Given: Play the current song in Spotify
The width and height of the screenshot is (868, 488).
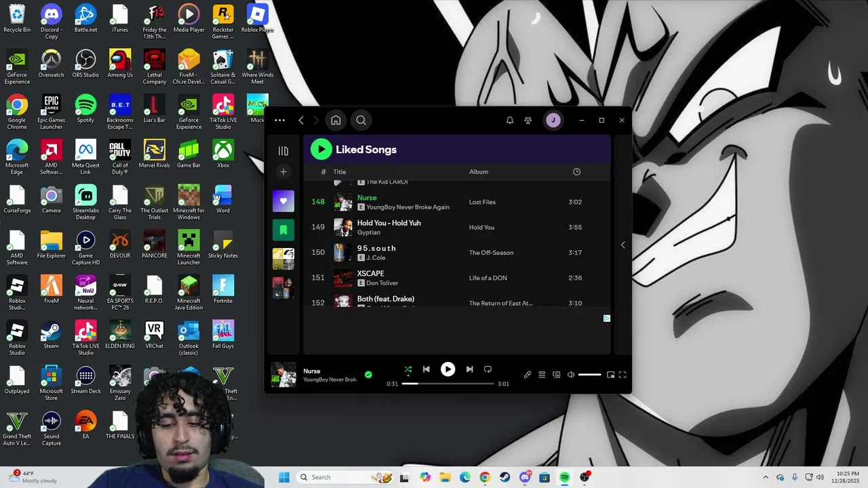Looking at the screenshot, I should tap(448, 369).
